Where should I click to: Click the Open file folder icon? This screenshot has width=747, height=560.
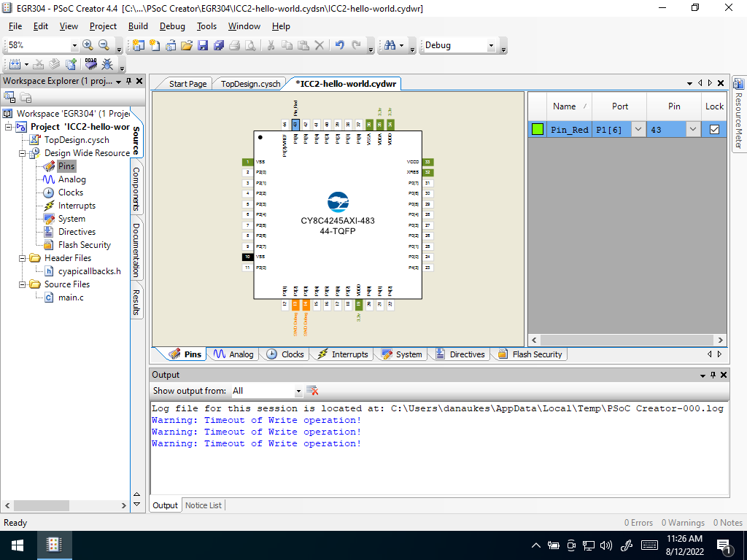(x=187, y=45)
